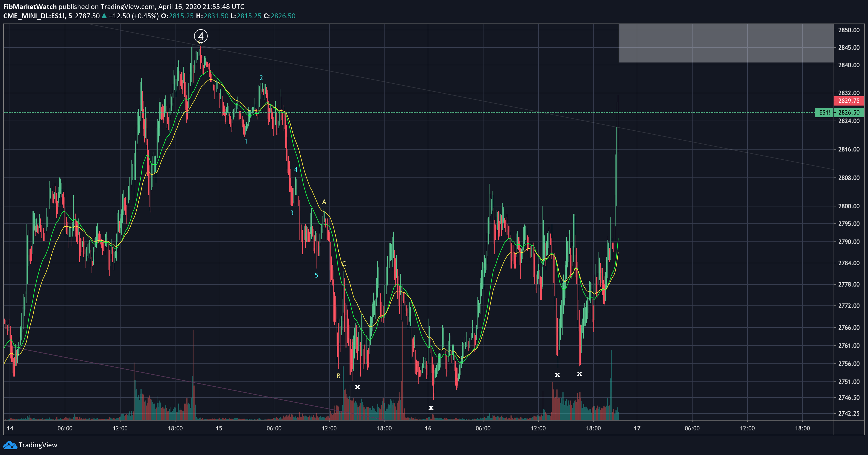This screenshot has width=868, height=455.
Task: Click the 2742.25 price axis label
Action: [x=849, y=413]
